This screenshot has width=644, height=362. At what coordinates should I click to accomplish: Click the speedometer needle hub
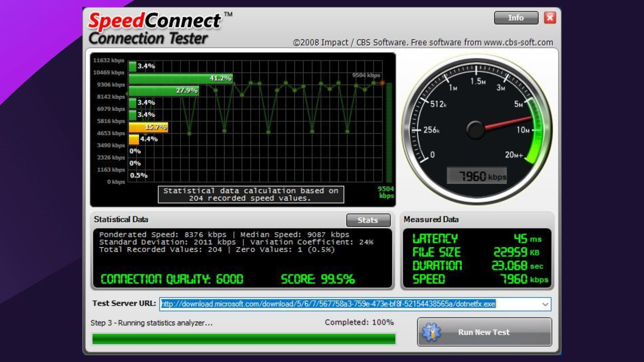[x=476, y=129]
